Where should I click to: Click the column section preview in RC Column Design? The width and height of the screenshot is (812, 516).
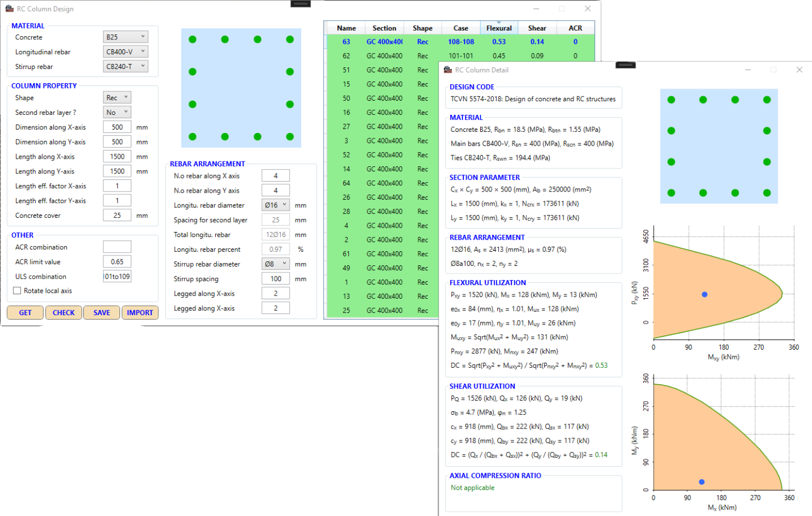241,88
